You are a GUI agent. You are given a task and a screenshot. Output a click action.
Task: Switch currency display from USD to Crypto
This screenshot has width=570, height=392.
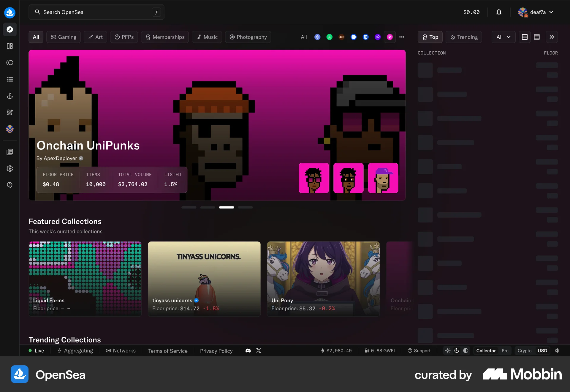tap(524, 350)
